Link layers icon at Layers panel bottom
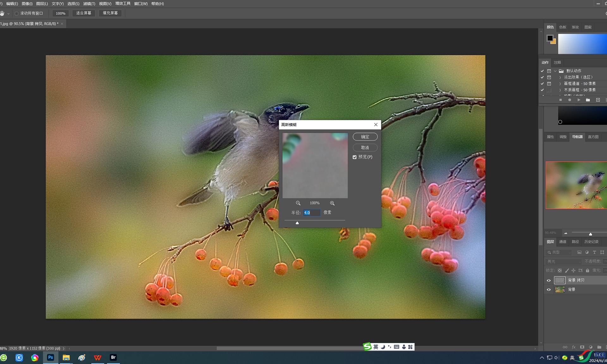 (565, 347)
